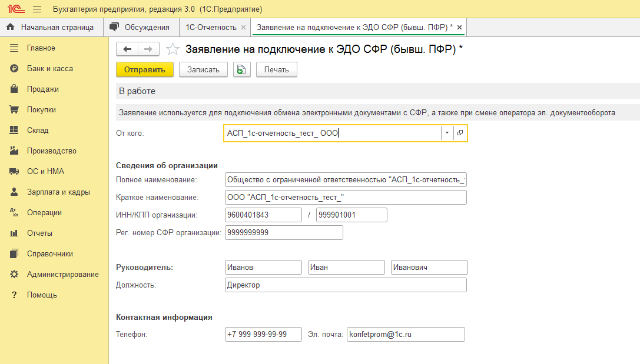Click the 1C logo icon
This screenshot has width=640, height=364.
pyautogui.click(x=16, y=9)
